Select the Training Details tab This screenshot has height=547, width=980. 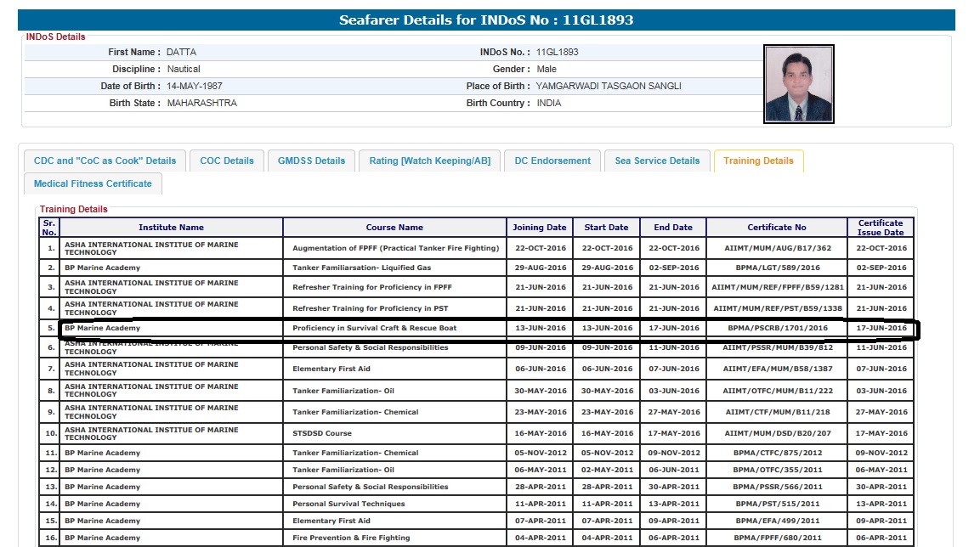coord(758,161)
